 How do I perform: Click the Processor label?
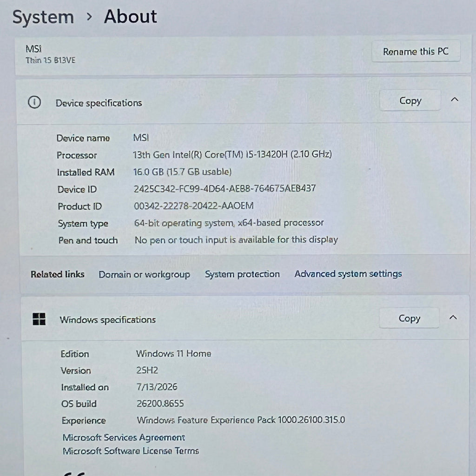77,155
